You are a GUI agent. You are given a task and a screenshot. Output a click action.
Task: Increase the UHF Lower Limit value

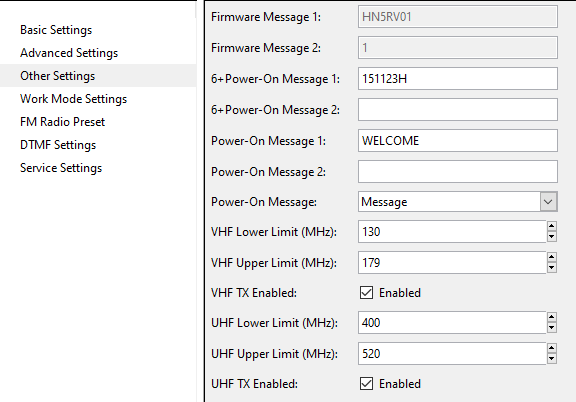pyautogui.click(x=551, y=317)
